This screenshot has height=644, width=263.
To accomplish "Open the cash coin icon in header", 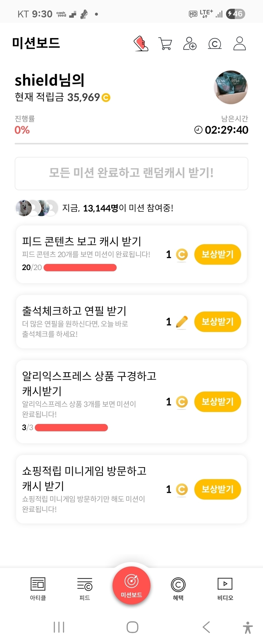I will click(x=215, y=43).
